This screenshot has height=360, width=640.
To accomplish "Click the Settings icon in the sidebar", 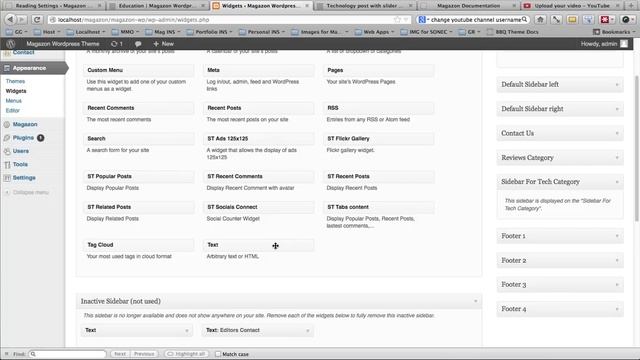I will click(x=7, y=178).
